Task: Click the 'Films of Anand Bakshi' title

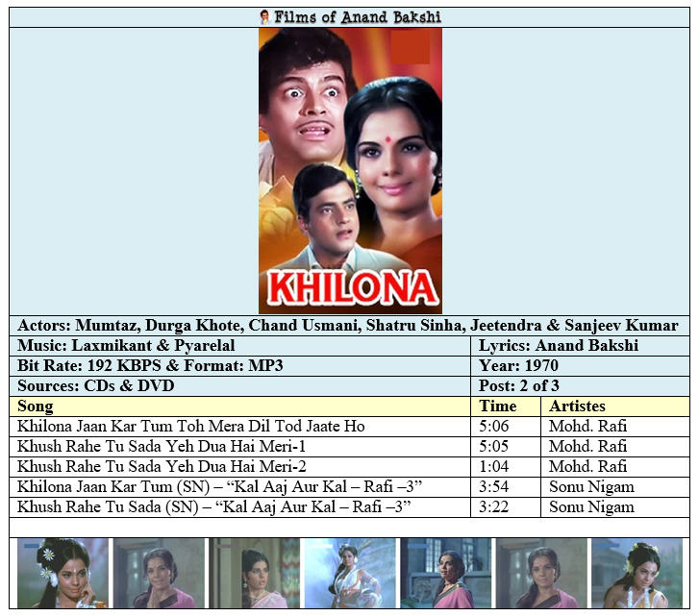Action: 357,17
